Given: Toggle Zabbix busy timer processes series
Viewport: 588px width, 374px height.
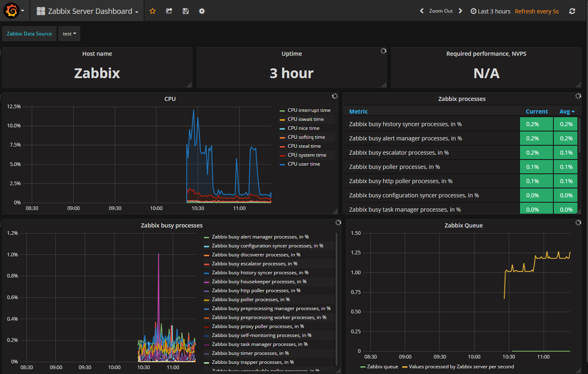Looking at the screenshot, I should (x=250, y=353).
